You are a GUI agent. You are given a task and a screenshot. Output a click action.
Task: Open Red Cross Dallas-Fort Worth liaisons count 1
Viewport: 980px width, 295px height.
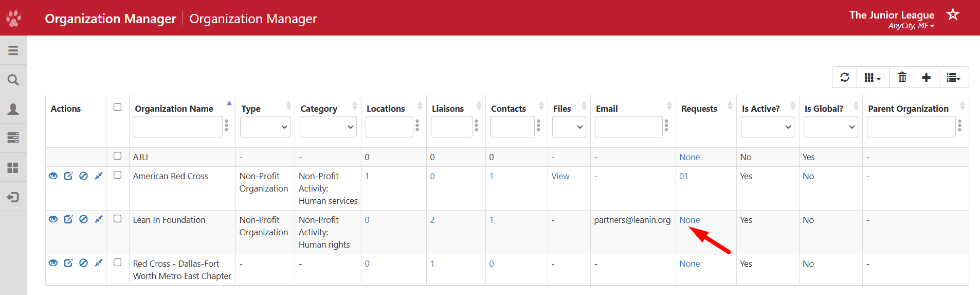coord(432,264)
